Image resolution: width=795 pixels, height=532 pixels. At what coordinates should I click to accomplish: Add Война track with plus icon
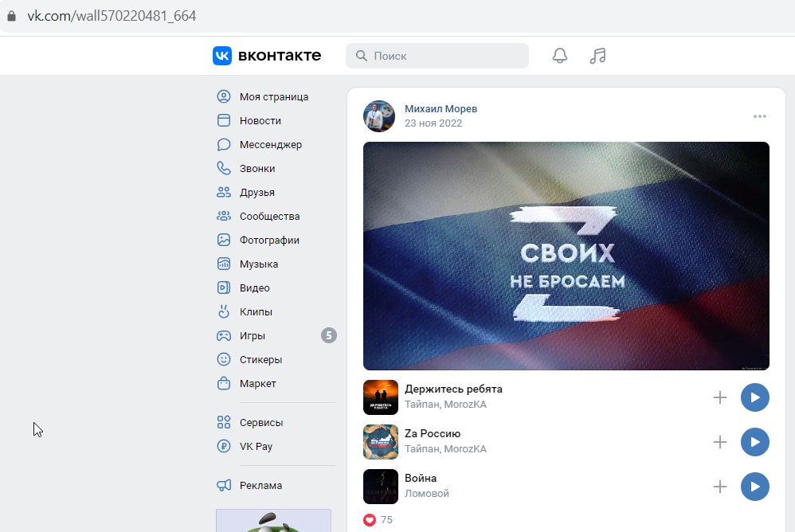coord(720,487)
